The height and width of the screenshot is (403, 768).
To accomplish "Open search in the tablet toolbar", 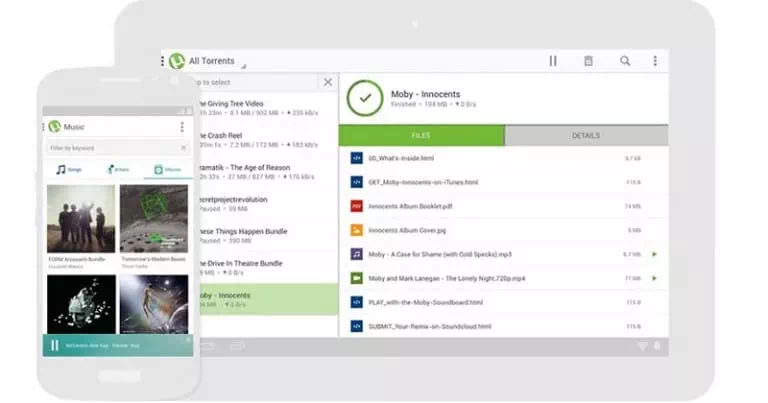I will pyautogui.click(x=625, y=61).
